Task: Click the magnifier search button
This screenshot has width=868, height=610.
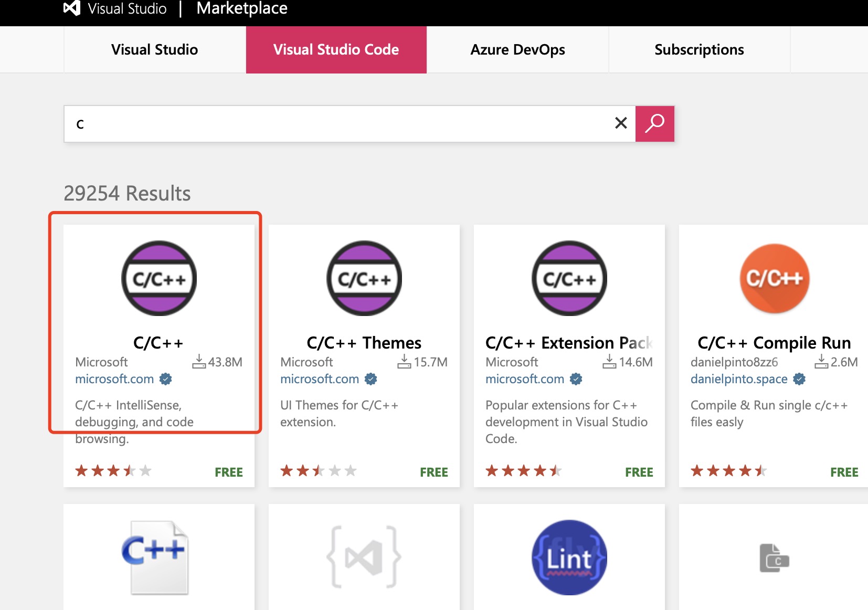Action: click(x=654, y=124)
